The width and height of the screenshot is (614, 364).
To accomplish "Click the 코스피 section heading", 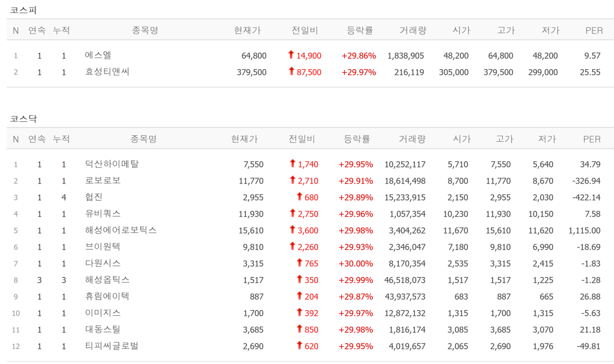I will pyautogui.click(x=24, y=10).
